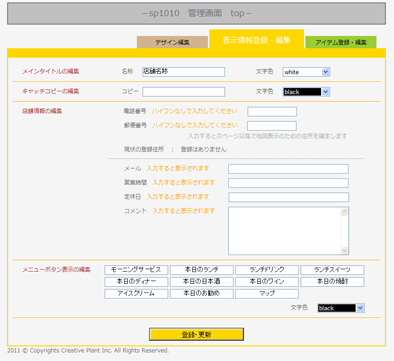Click the 営業時間 input field
Image resolution: width=394 pixels, height=361 pixels.
(288, 183)
